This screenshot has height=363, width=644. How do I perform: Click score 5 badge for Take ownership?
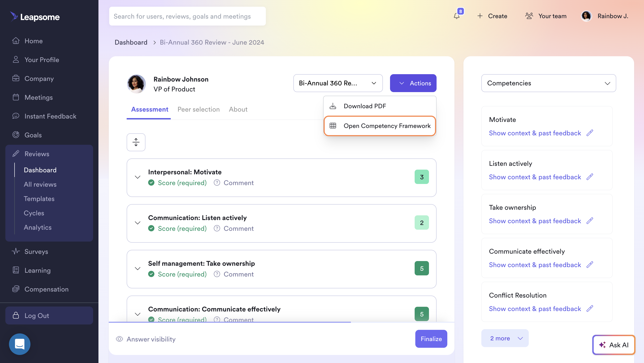point(422,268)
